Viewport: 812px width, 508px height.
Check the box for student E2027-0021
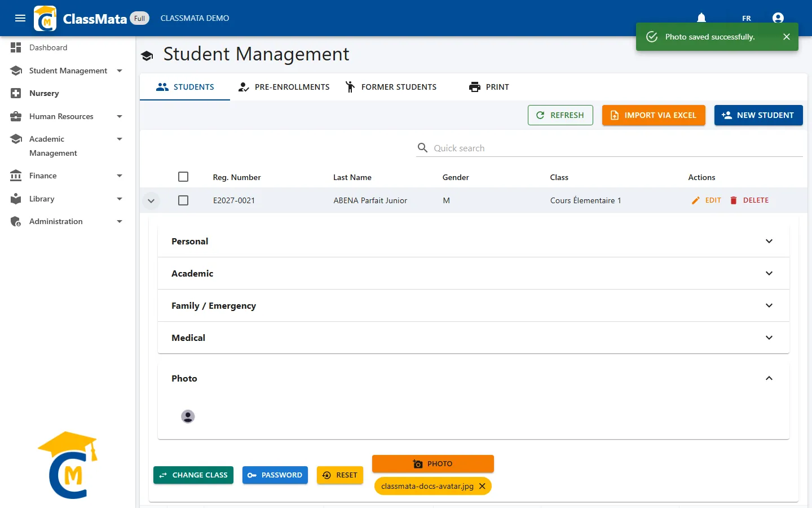(183, 200)
